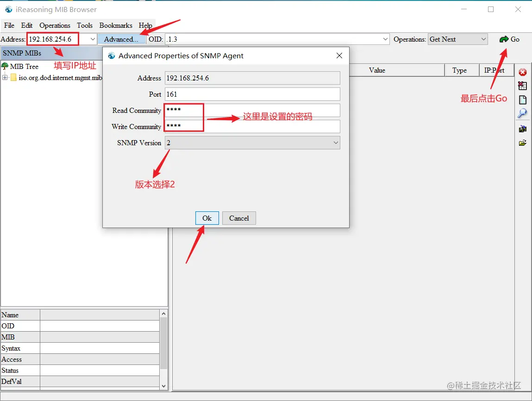The image size is (532, 401).
Task: Click the dialog Address field 192.168.254.6
Action: click(252, 78)
